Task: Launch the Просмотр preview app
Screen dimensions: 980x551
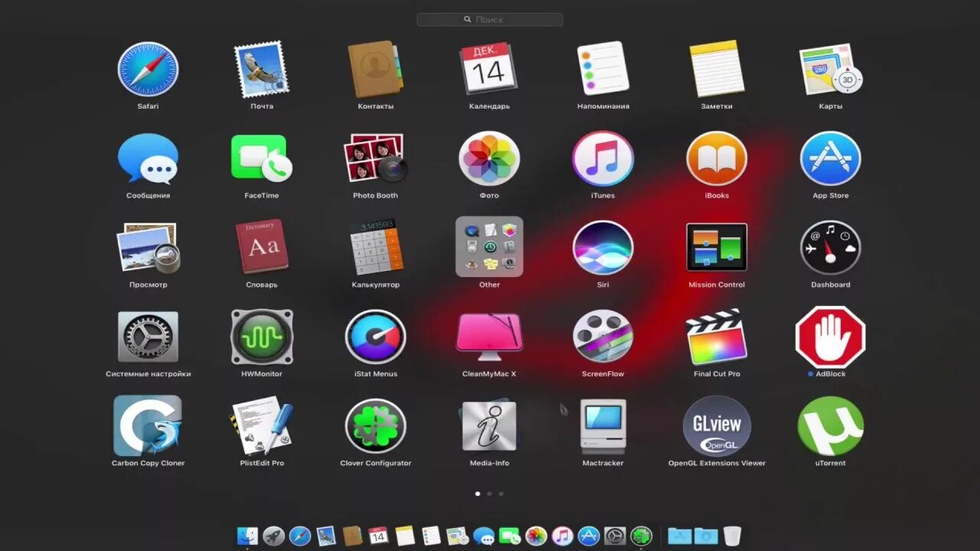Action: click(x=148, y=248)
